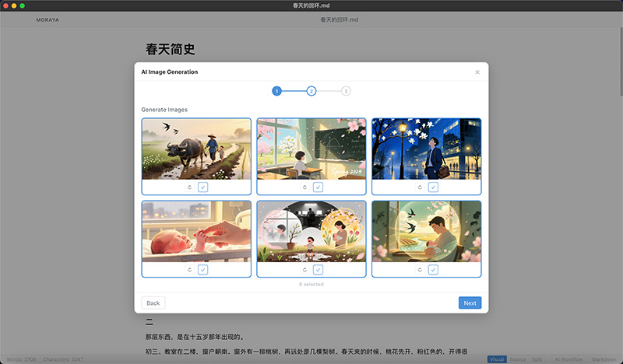Uncheck the classroom image selection box

tap(318, 187)
